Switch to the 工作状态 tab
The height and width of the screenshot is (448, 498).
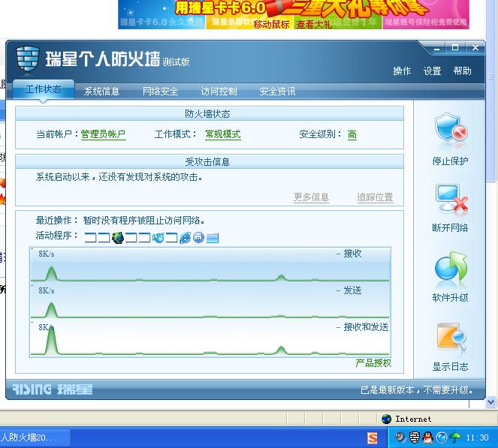pos(44,90)
